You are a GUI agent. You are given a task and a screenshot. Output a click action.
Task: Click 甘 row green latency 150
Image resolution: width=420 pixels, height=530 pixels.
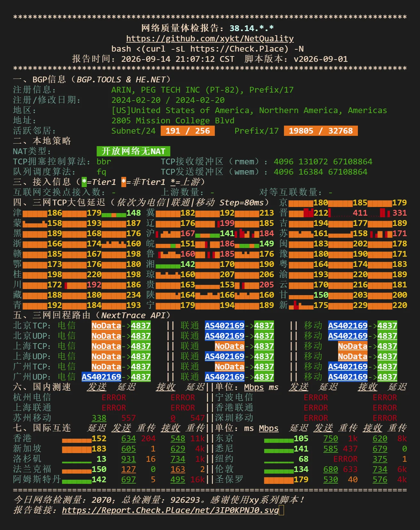coord(321,295)
